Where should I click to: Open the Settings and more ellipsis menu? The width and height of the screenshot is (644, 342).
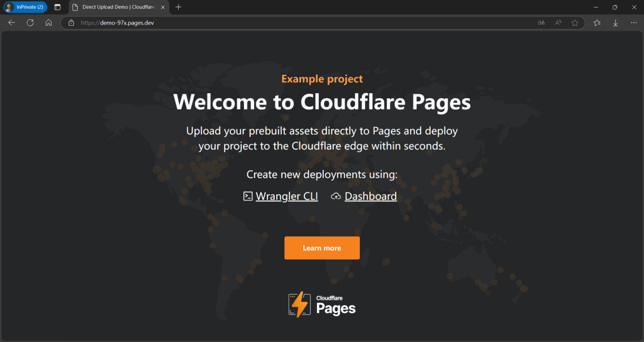click(634, 23)
